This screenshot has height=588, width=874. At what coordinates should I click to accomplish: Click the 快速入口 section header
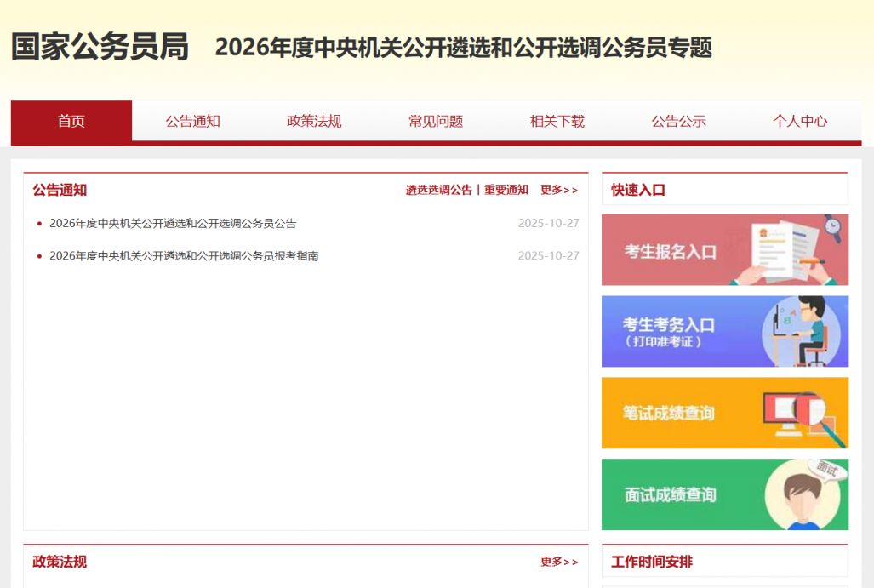[x=638, y=190]
